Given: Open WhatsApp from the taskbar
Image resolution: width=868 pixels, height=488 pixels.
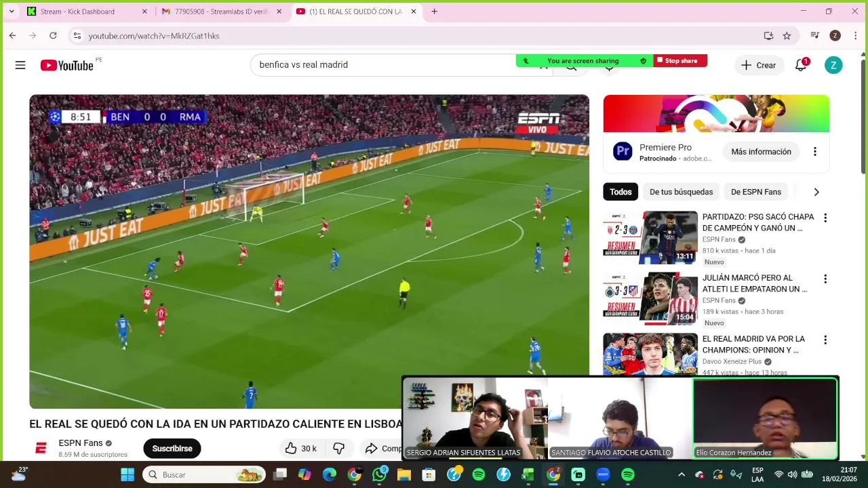Looking at the screenshot, I should pos(379,474).
